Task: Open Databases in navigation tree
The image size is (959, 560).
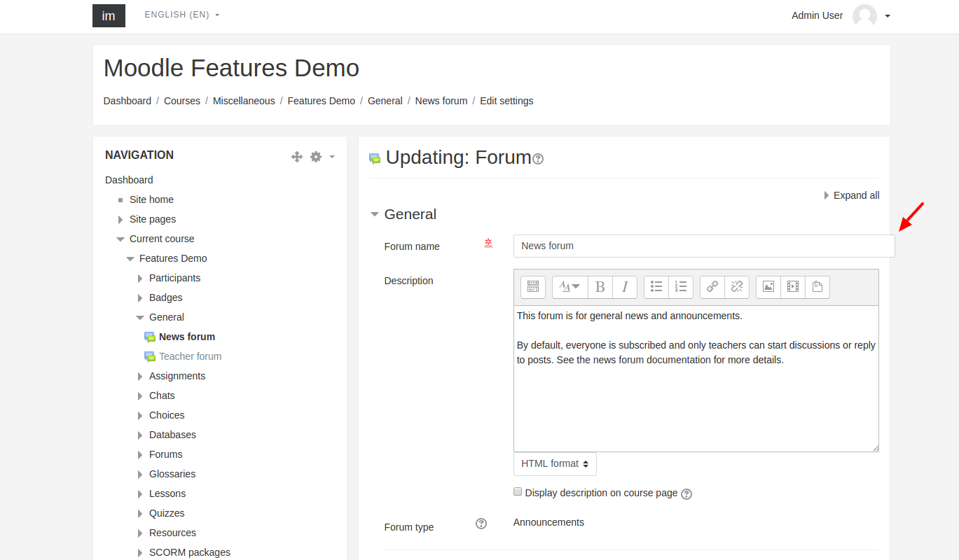Action: (x=172, y=435)
